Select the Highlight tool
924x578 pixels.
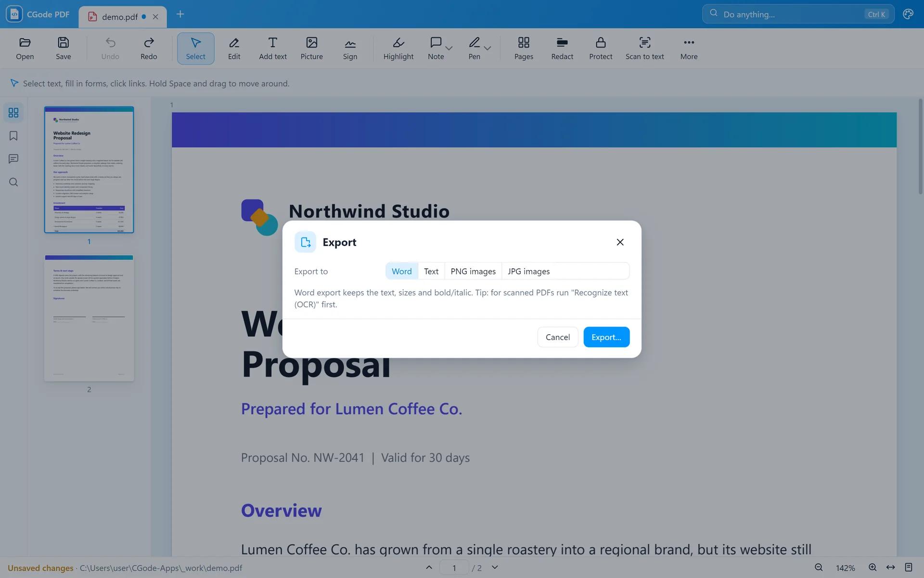point(398,48)
